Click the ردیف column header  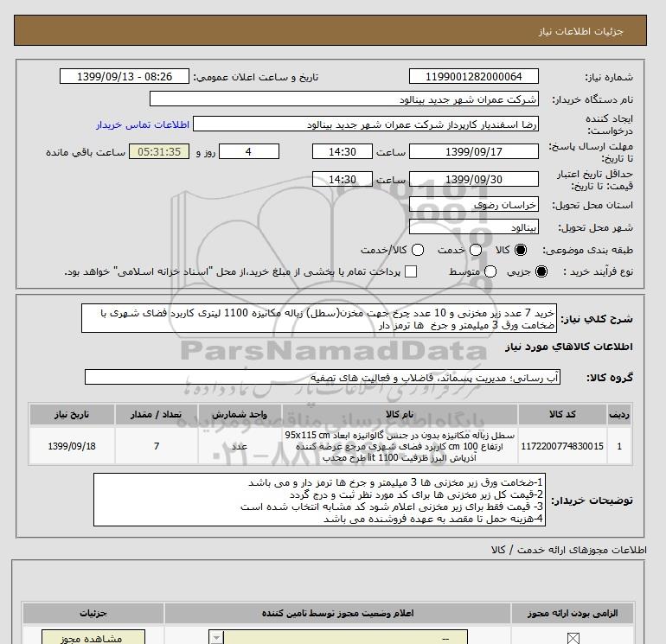pos(619,414)
